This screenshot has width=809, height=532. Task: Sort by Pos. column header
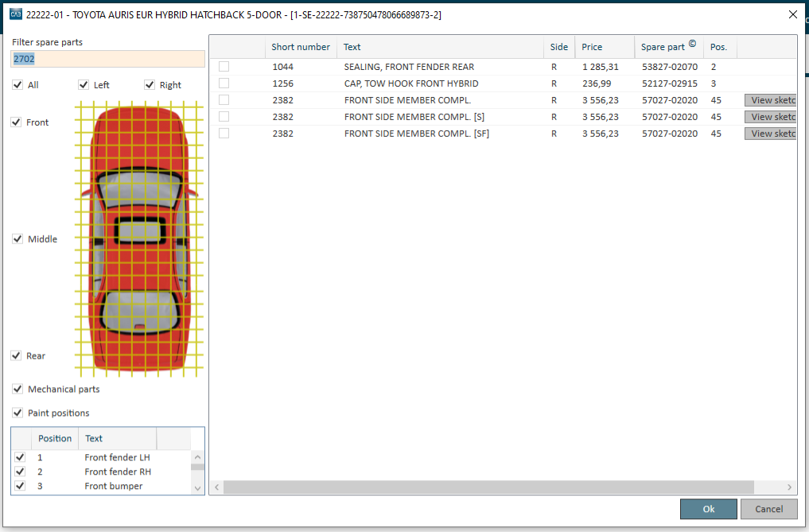(x=720, y=47)
